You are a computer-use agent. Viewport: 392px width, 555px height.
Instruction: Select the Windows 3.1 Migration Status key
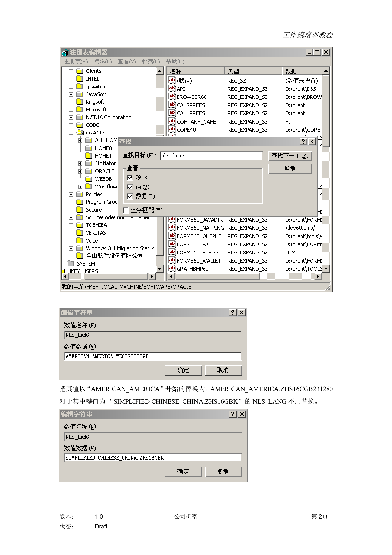pyautogui.click(x=120, y=248)
